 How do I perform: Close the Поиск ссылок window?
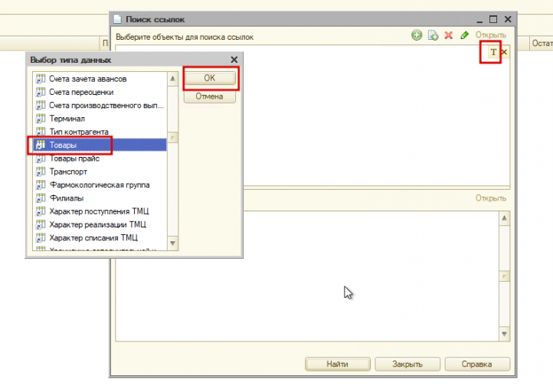508,19
